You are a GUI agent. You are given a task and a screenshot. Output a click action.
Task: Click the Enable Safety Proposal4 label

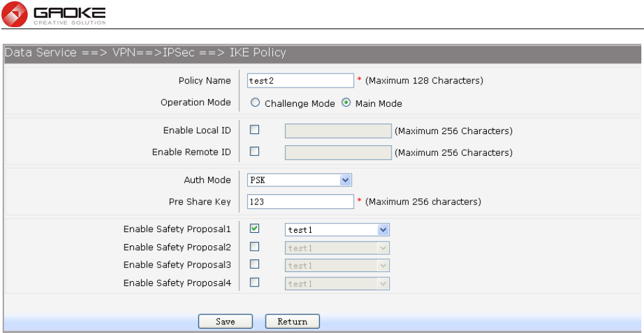pos(177,283)
